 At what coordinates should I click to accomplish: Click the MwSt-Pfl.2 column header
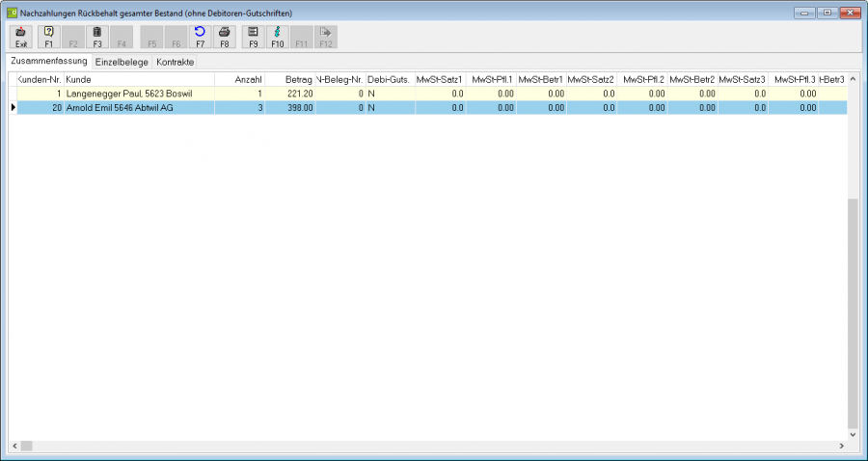coord(642,80)
